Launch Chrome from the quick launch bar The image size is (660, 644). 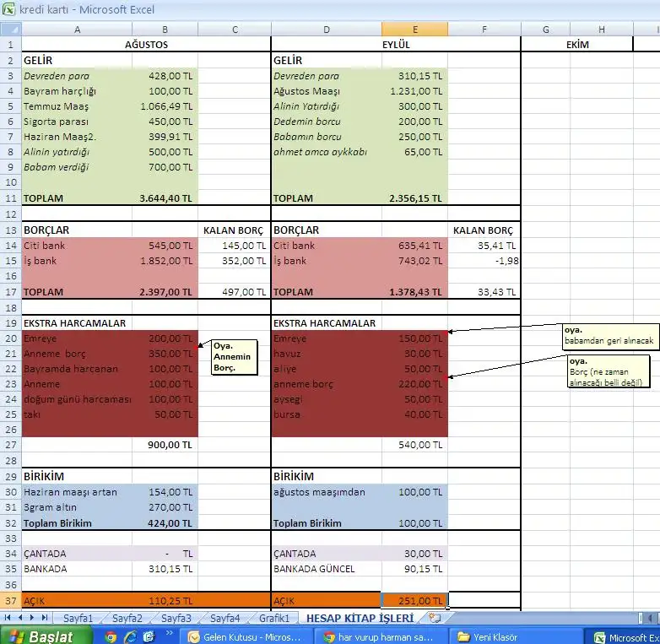click(x=111, y=637)
